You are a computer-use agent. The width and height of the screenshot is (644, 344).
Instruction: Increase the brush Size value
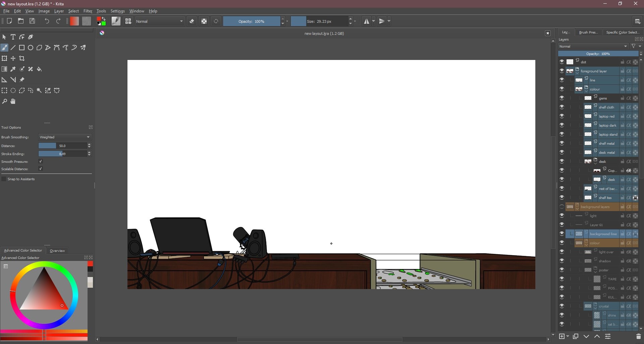coord(351,19)
